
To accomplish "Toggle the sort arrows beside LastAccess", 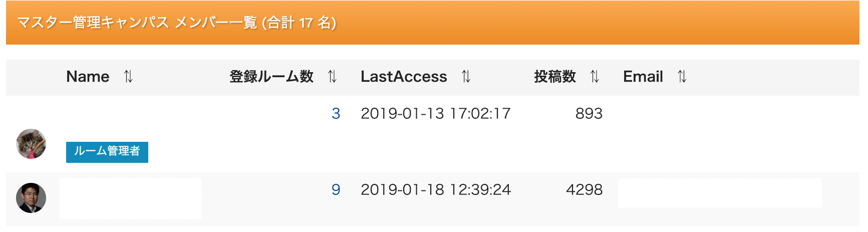I will [x=466, y=77].
